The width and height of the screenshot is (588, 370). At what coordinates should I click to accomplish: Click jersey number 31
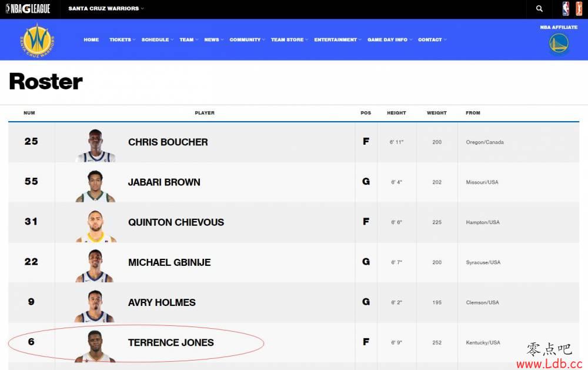31,222
